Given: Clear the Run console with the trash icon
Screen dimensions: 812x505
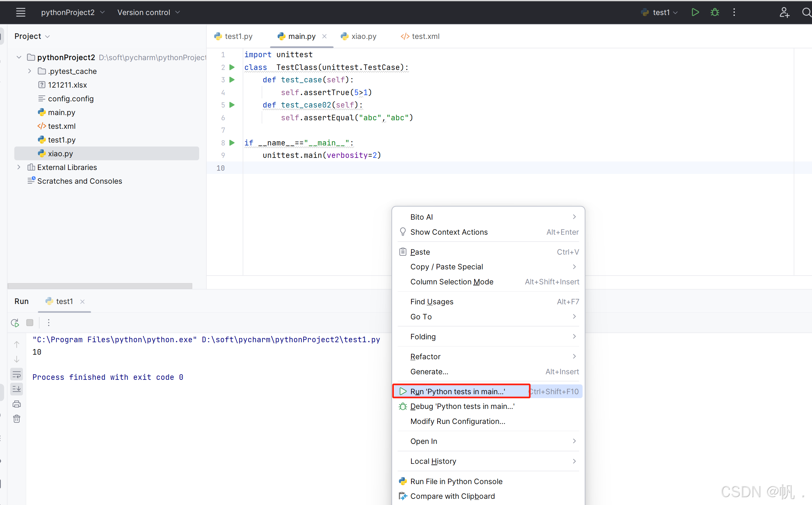Looking at the screenshot, I should point(16,419).
